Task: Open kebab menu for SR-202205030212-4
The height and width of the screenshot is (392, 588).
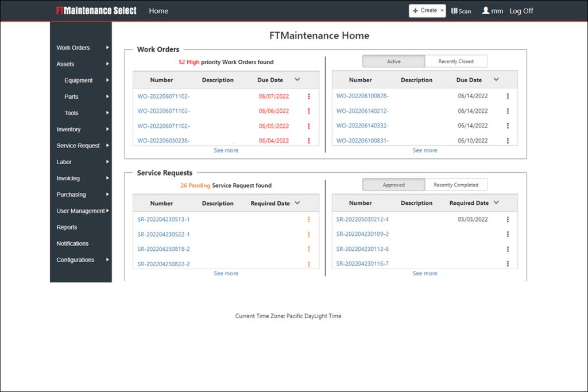Action: click(508, 219)
